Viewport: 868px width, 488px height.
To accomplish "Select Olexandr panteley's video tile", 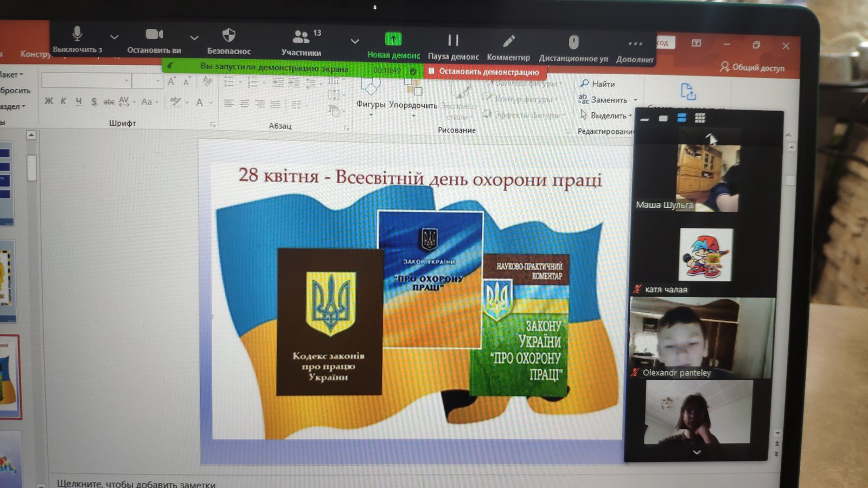I will tap(701, 337).
